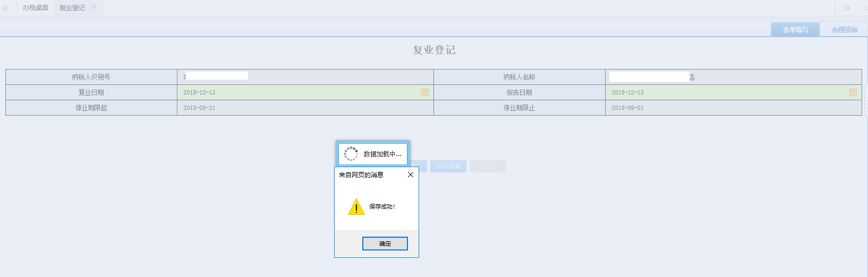Click the 纳税人识别号 value field
Viewport: 868px width, 277px height.
click(x=305, y=77)
